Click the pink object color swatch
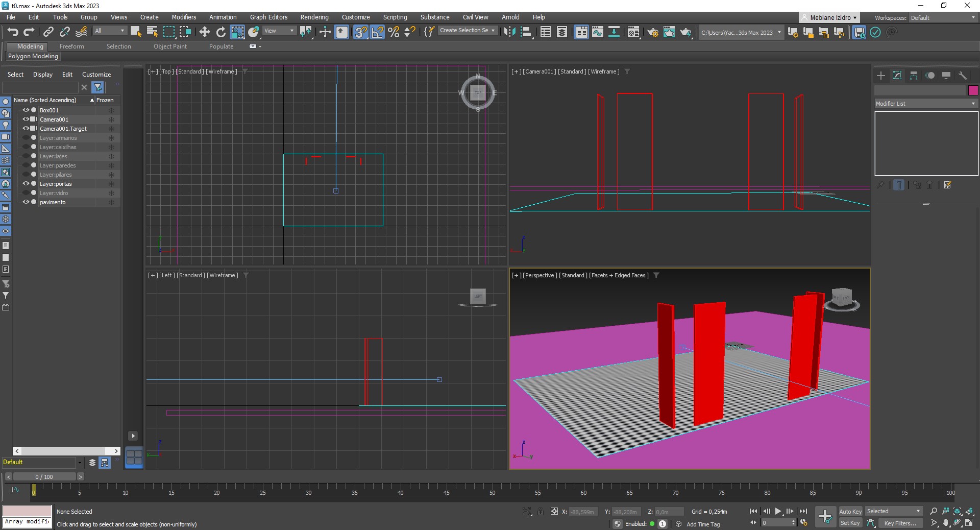 tap(973, 90)
